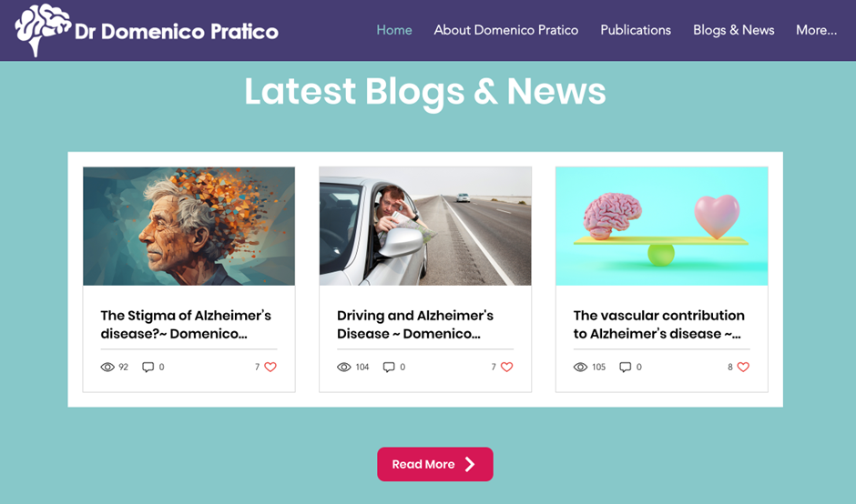Open the brain and heart balance thumbnail
Screen dimensions: 856x504
click(x=662, y=226)
